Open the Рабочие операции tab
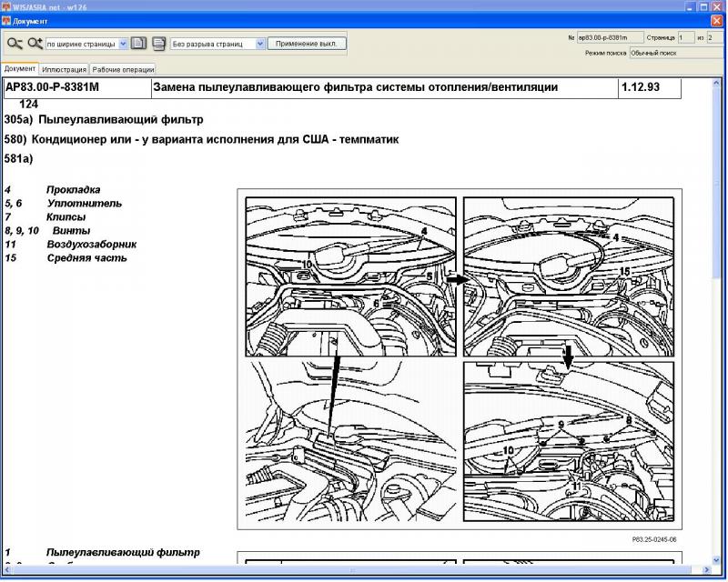Viewport: 728px width, 582px height. click(x=123, y=70)
